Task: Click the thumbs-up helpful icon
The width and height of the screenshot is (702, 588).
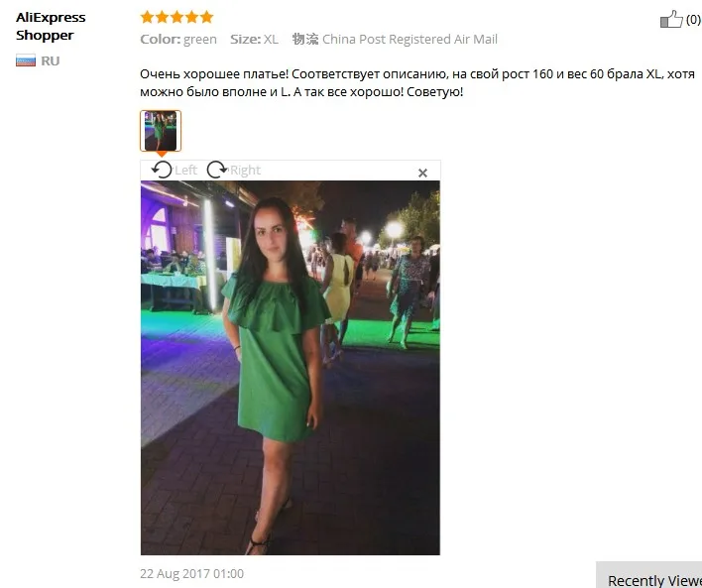Action: point(671,19)
